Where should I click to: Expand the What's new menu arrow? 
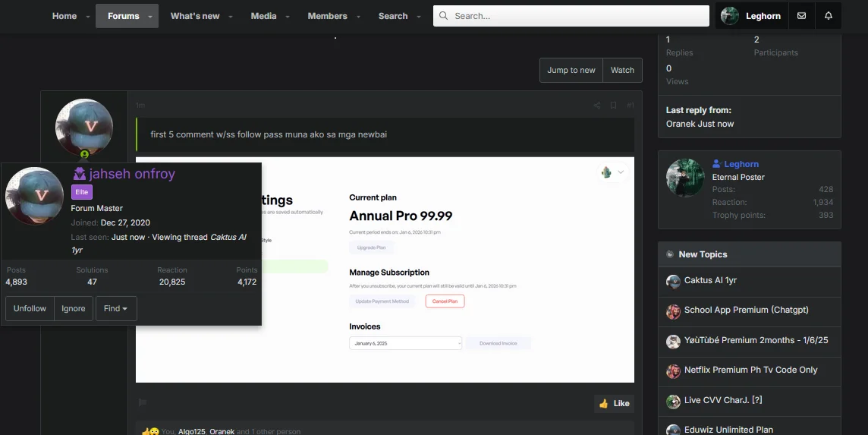point(231,17)
